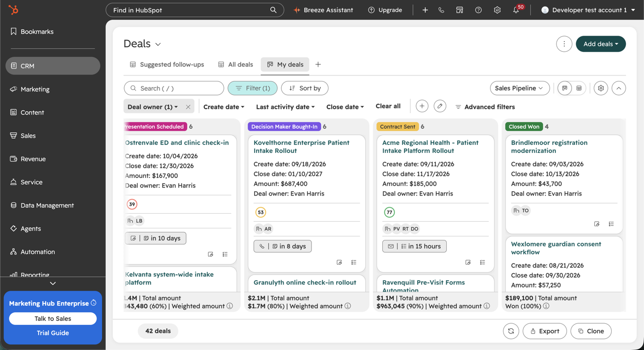Open the create new plus icon in top bar

425,10
